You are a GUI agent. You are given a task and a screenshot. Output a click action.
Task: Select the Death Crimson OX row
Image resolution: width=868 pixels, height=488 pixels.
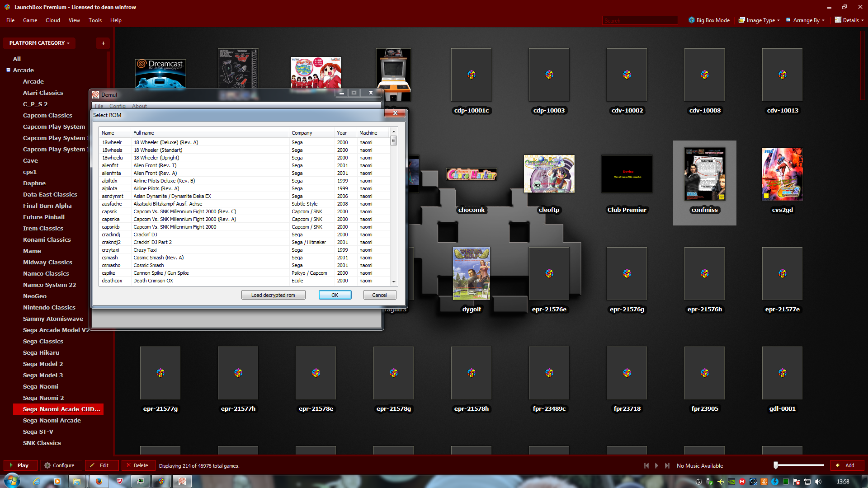click(x=244, y=281)
